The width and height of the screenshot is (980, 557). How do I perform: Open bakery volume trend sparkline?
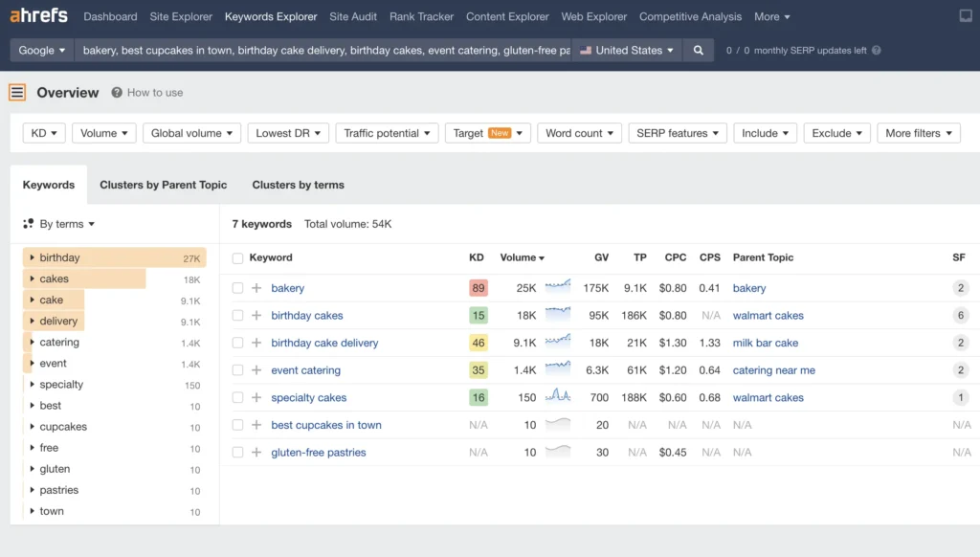tap(558, 286)
